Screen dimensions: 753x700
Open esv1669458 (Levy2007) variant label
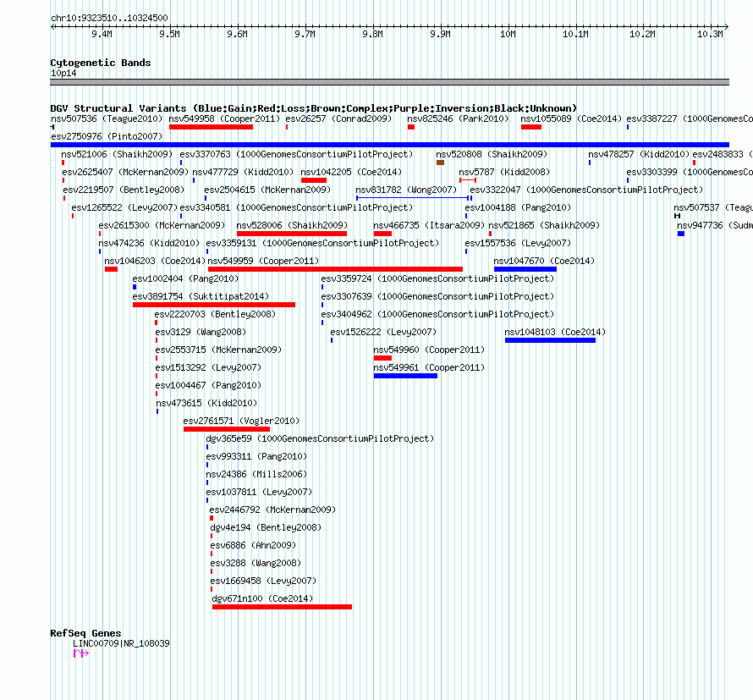coord(263,581)
